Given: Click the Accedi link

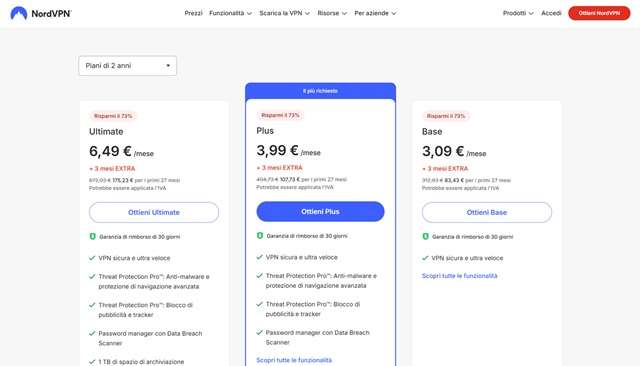Looking at the screenshot, I should tap(551, 13).
